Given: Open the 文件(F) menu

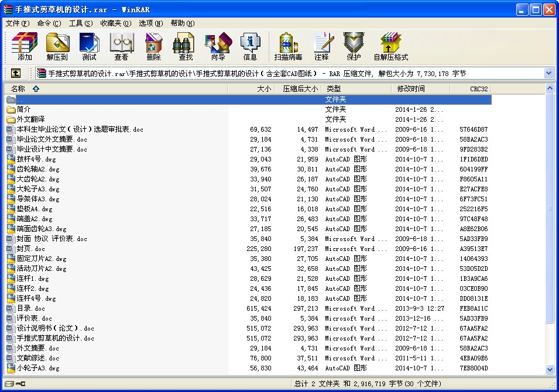Looking at the screenshot, I should click(17, 23).
